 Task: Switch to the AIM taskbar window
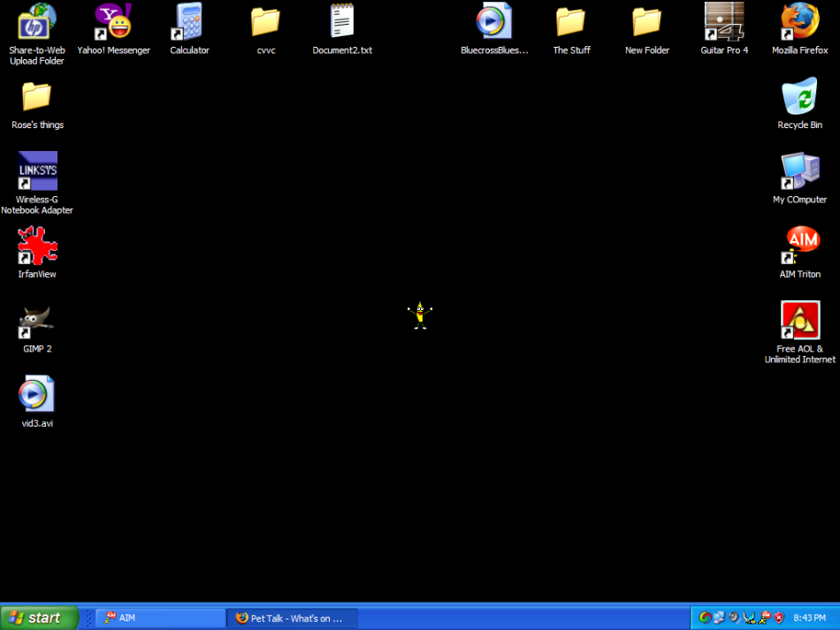pos(161,618)
